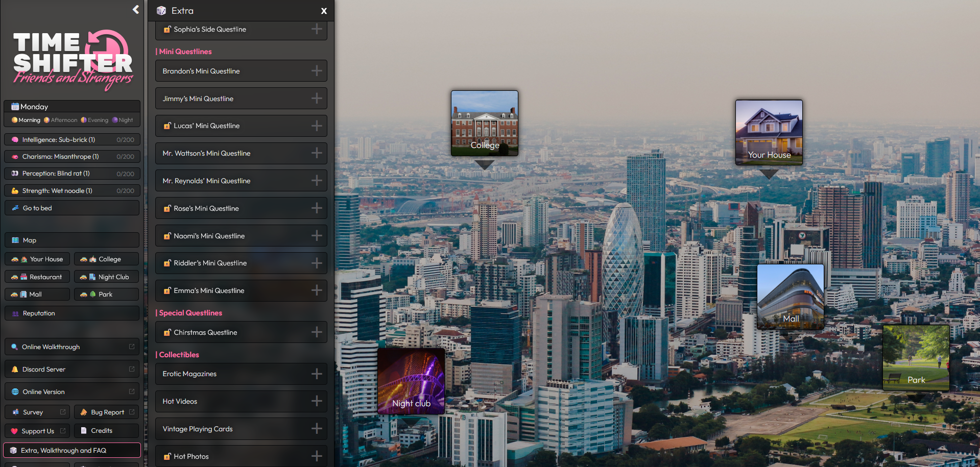
Task: Select the Morning time of day
Action: (26, 120)
